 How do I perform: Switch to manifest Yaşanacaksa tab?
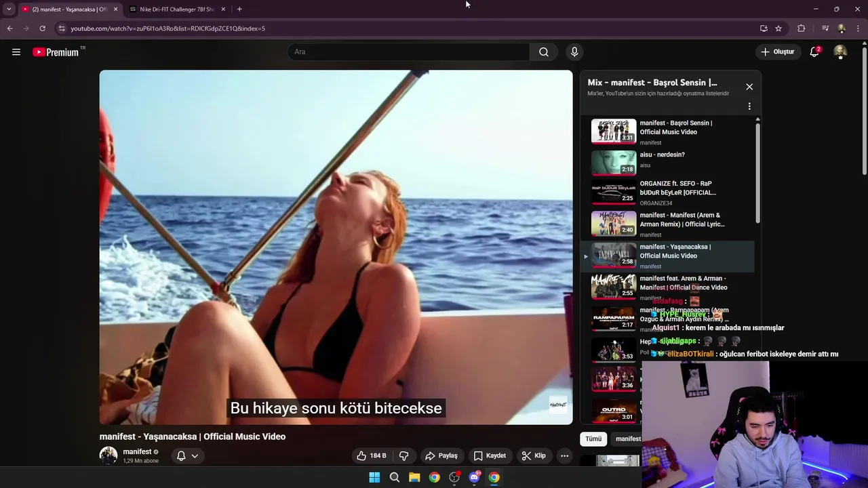point(68,9)
